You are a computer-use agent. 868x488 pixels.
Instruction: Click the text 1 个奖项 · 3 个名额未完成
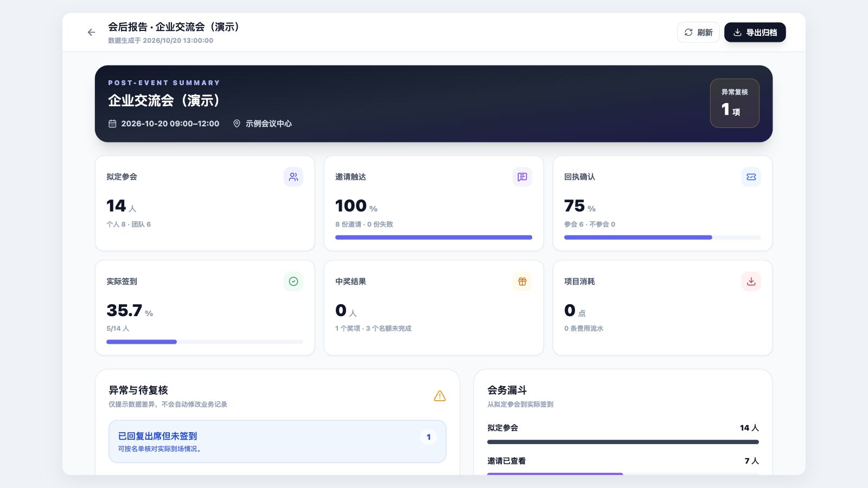coord(373,329)
